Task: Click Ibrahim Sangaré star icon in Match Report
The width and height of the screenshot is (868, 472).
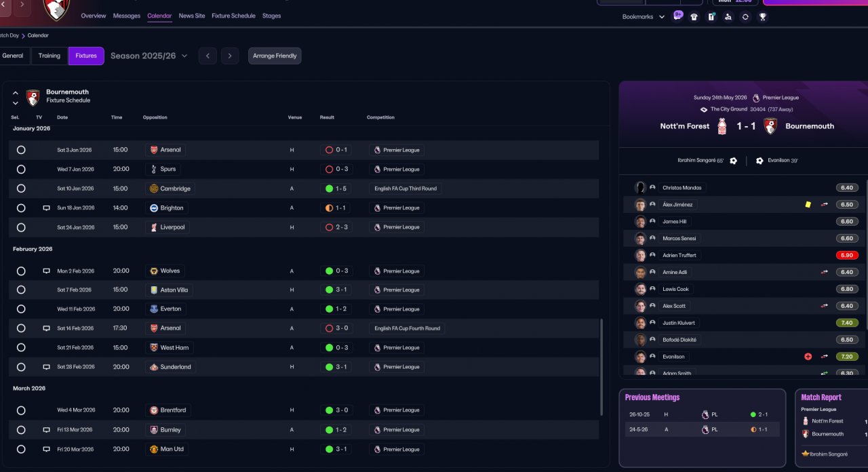Action: click(x=805, y=453)
